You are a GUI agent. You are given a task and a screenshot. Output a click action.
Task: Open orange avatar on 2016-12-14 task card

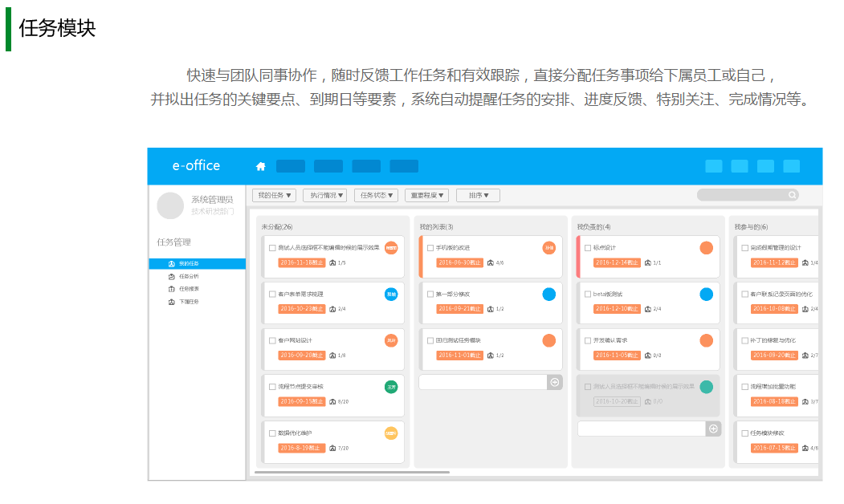coord(706,248)
